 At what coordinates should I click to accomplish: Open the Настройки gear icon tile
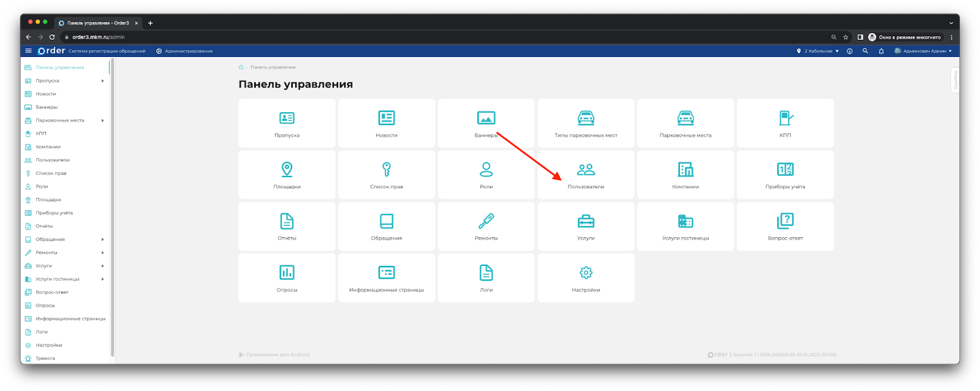point(586,278)
